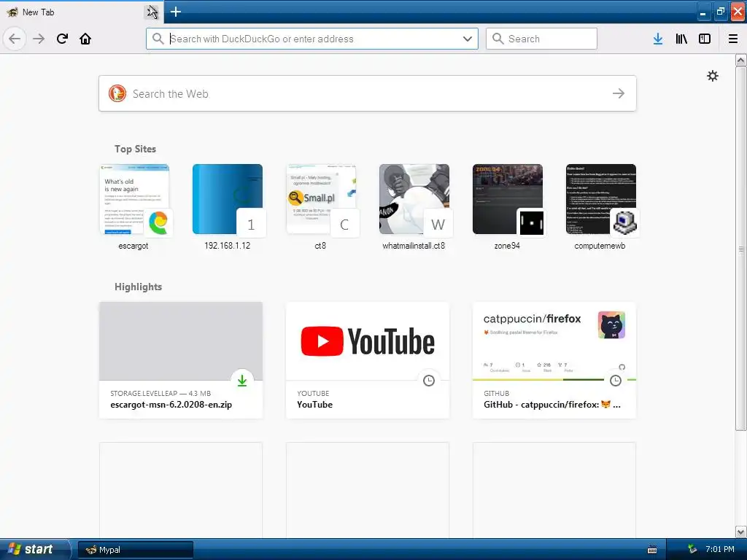Click the page scrollbar down arrow

pos(741,532)
